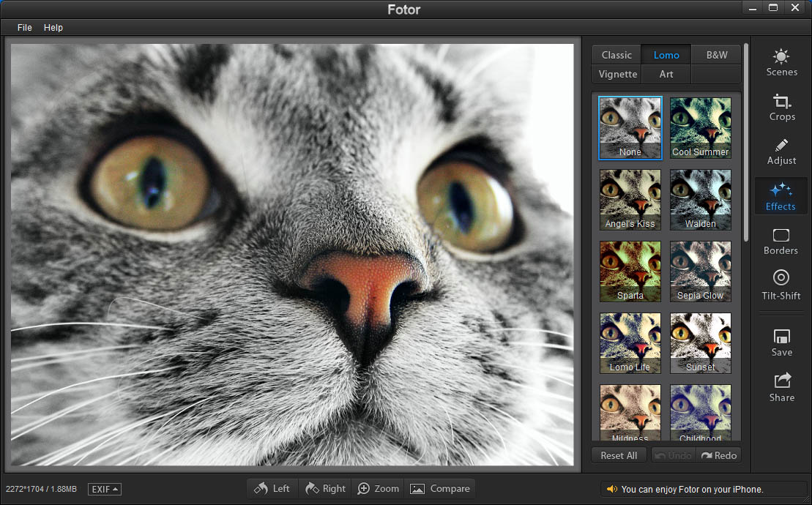812x505 pixels.
Task: Click the Redo button
Action: 719,454
